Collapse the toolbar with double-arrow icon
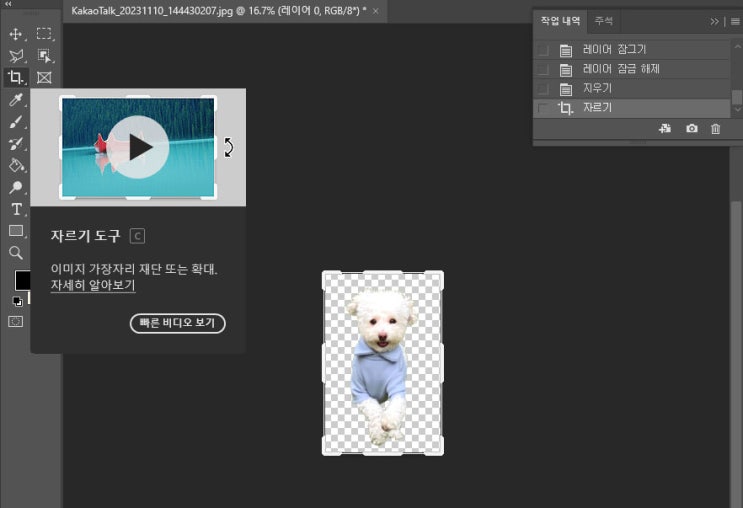Viewport: 743px width, 508px height. coord(8,4)
